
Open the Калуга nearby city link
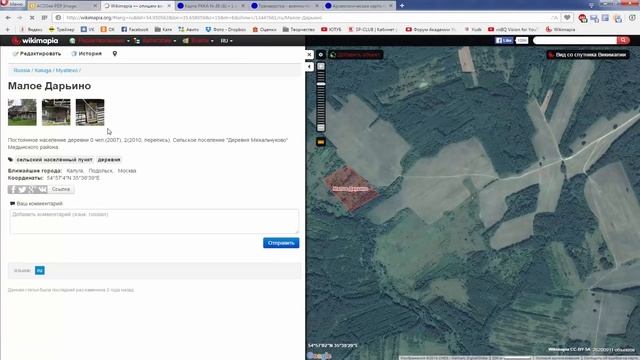[x=75, y=171]
